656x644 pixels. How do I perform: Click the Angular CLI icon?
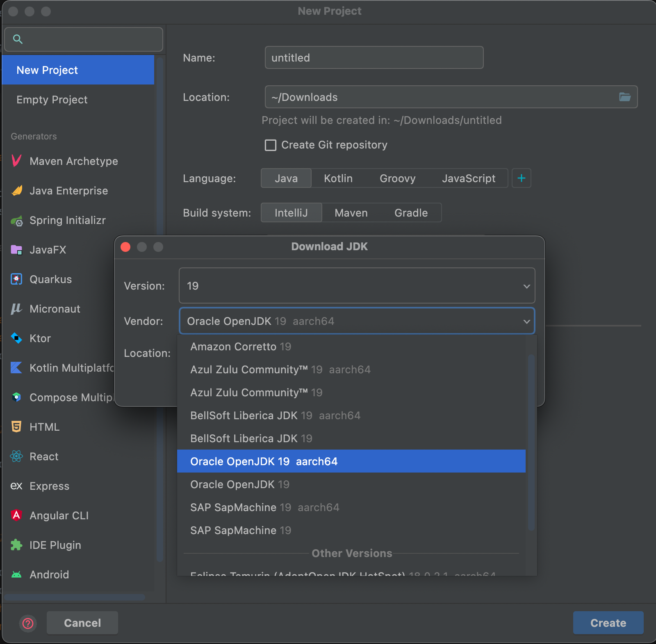(x=16, y=515)
